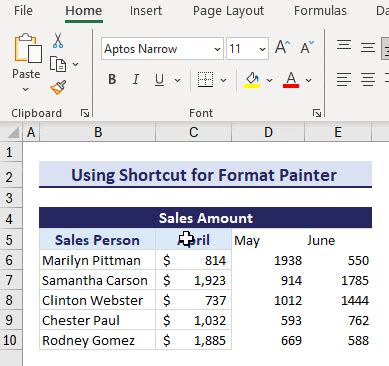Increase font size with larger A
The width and height of the screenshot is (389, 366).
pos(282,47)
